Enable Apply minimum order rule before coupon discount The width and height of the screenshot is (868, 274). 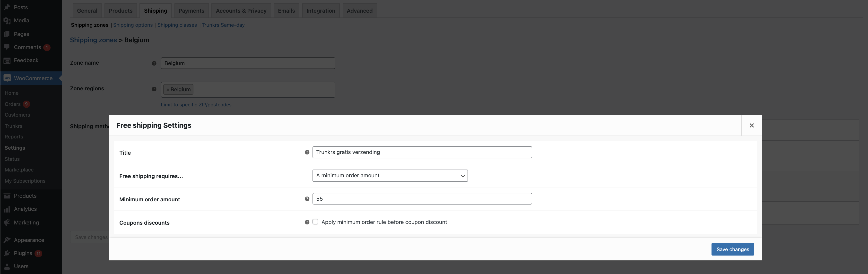coord(314,222)
